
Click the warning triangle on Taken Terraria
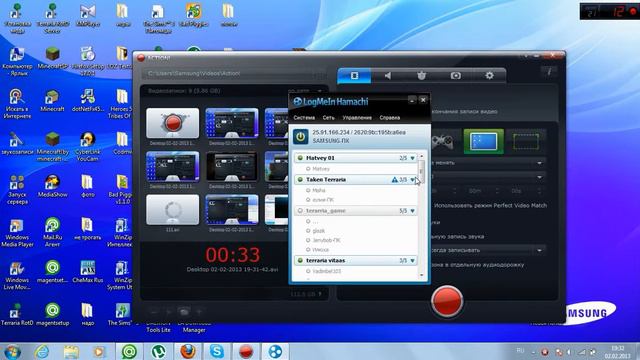[x=394, y=180]
